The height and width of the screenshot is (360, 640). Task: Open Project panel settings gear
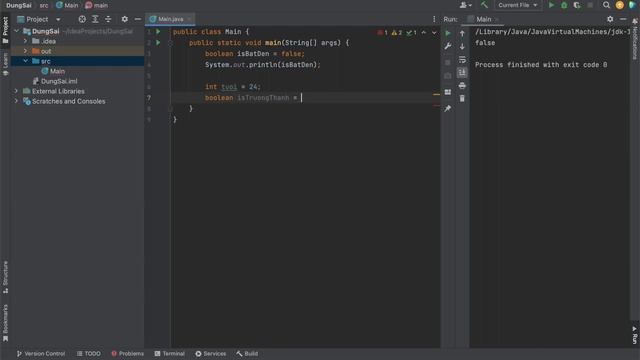(x=124, y=19)
